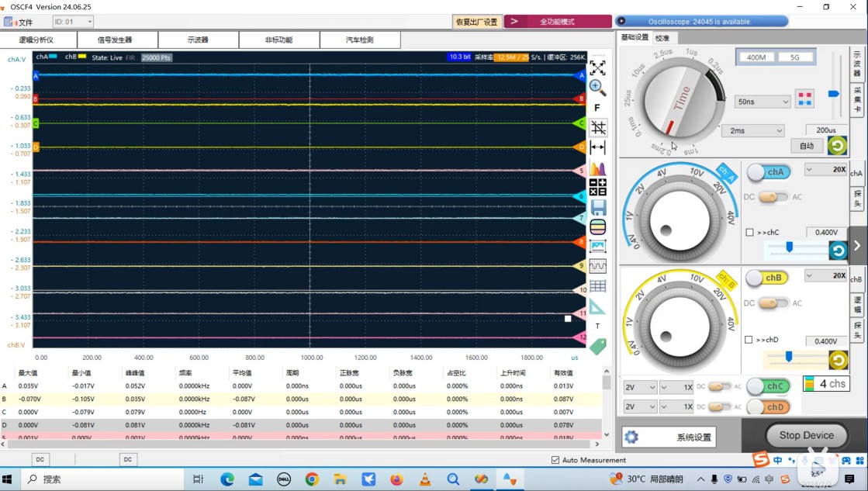
Task: Enable the >>chC checkbox
Action: pos(749,233)
